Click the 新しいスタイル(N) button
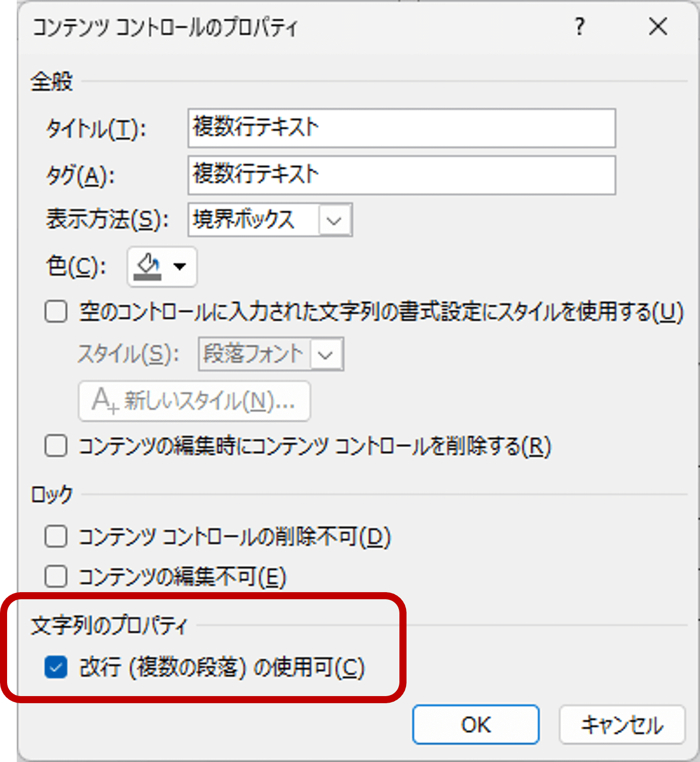Viewport: 700px width, 762px height. [194, 401]
